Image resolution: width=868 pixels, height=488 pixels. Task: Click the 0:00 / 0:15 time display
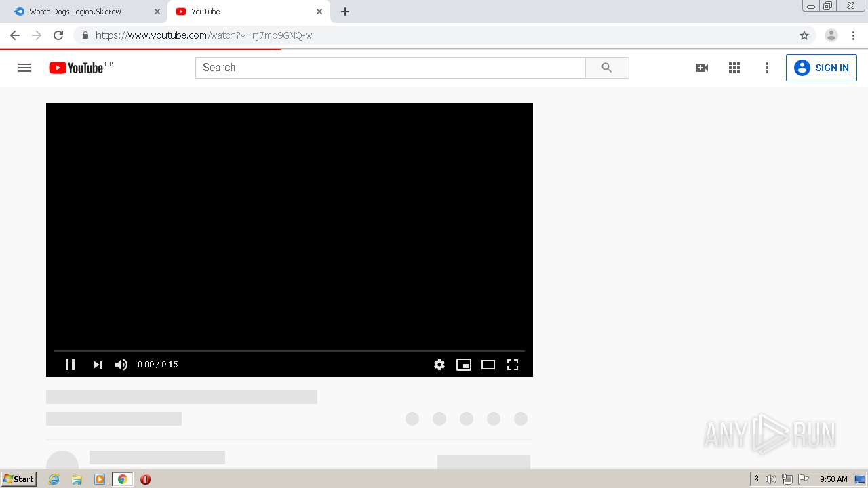coord(157,365)
